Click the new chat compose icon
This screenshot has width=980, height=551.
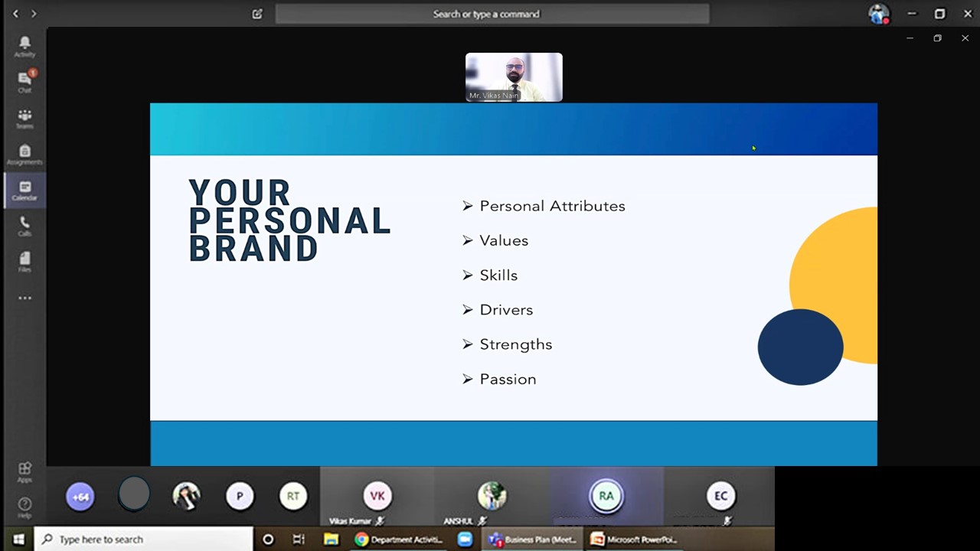click(257, 14)
